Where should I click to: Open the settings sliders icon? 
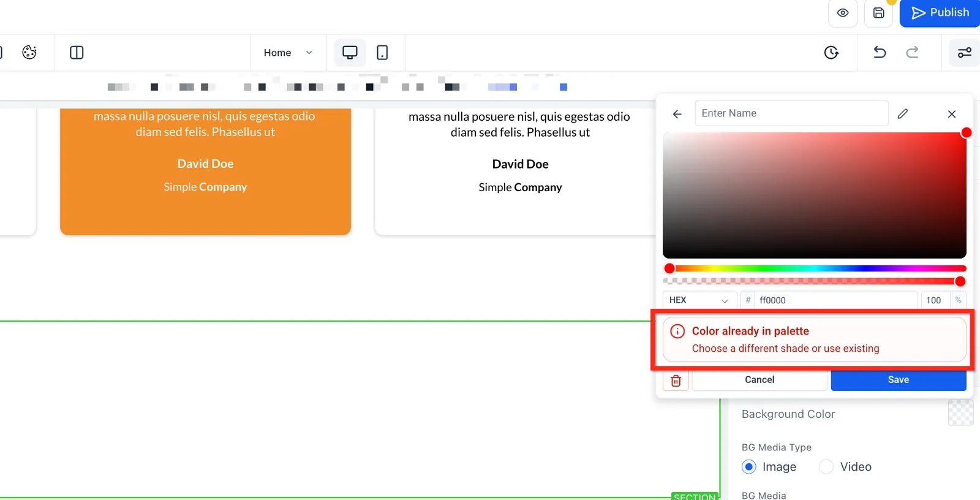coord(964,53)
